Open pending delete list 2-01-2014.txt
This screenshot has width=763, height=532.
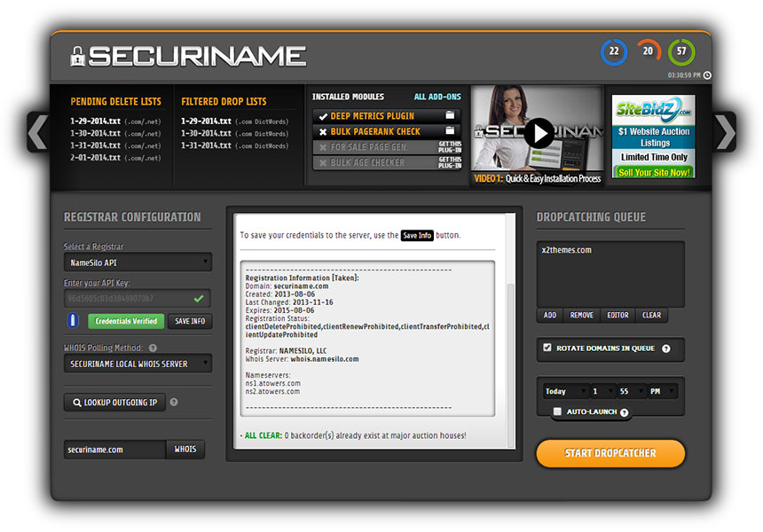click(x=115, y=158)
